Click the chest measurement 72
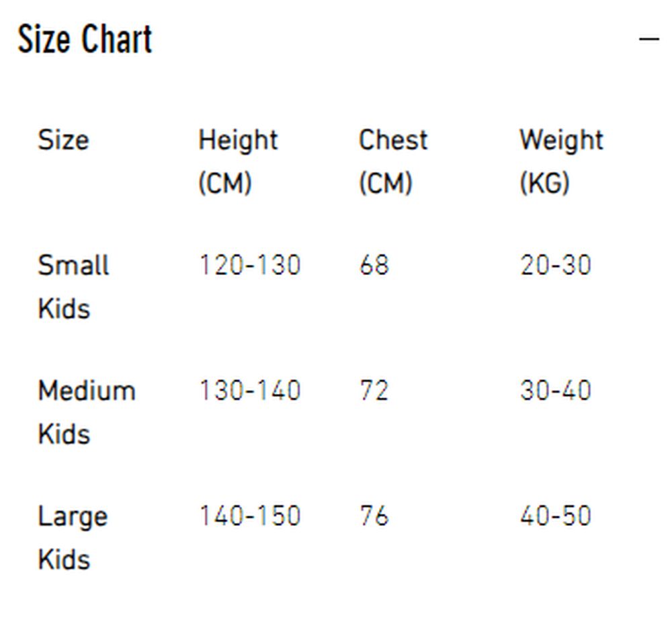672x618 pixels. coord(374,390)
